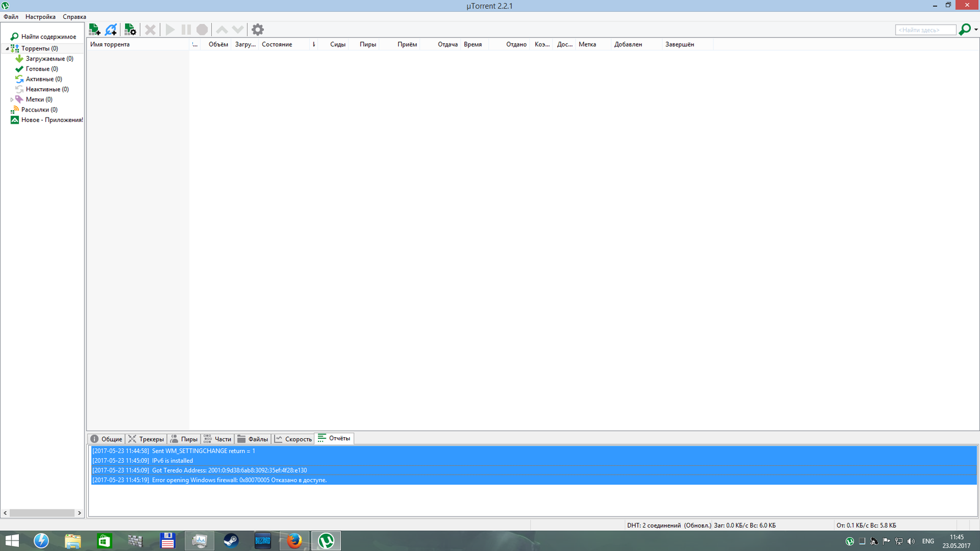Select Найти содержимое in sidebar

pos(48,37)
